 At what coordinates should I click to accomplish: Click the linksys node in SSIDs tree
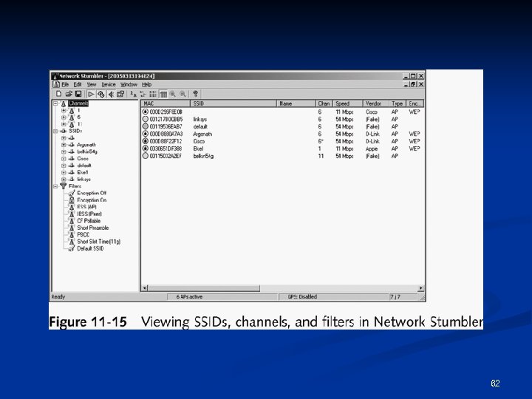[x=83, y=179]
